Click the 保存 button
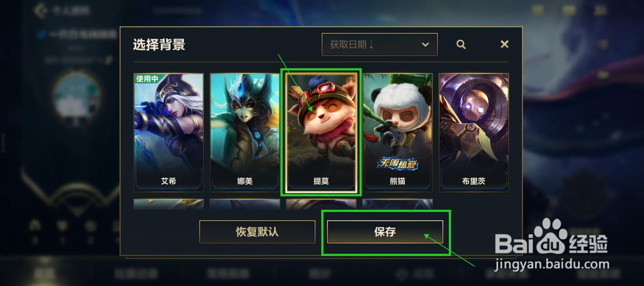This screenshot has width=644, height=286. click(385, 232)
